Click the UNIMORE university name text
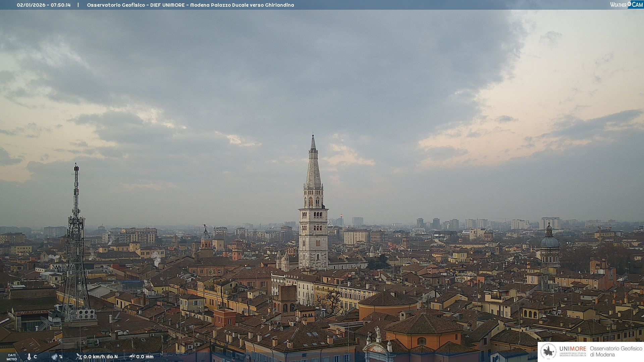The height and width of the screenshot is (362, 644). [573, 349]
